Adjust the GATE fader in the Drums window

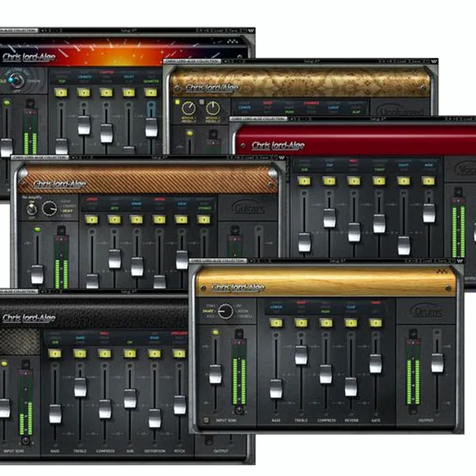click(376, 364)
